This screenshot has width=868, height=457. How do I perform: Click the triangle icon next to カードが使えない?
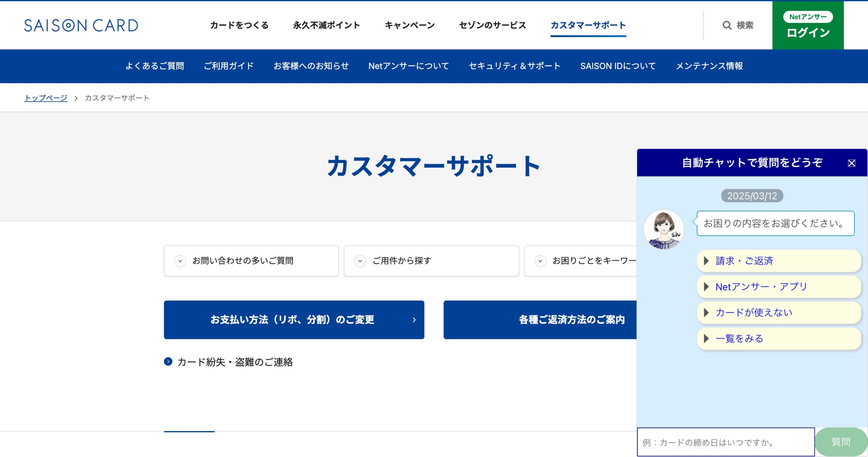coord(706,313)
